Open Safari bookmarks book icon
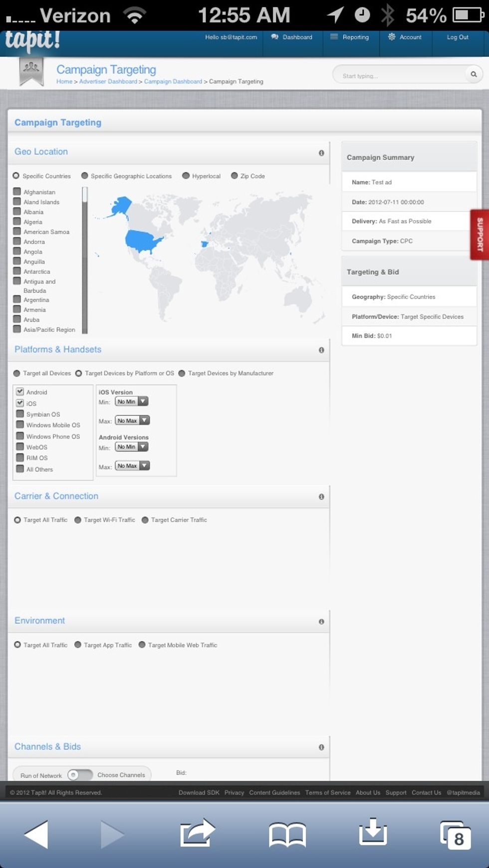Screen dimensions: 489x868 (287, 834)
